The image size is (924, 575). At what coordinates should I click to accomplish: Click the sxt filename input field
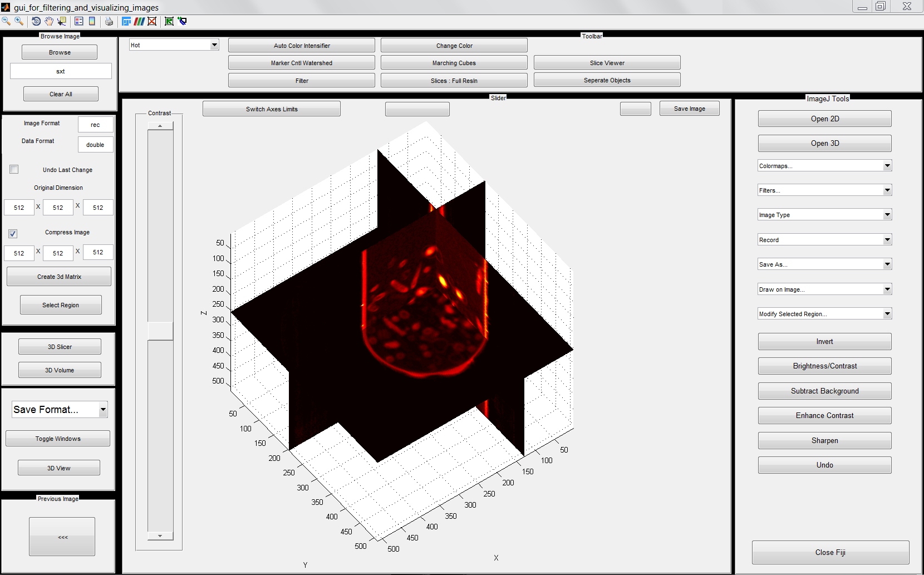tap(61, 71)
